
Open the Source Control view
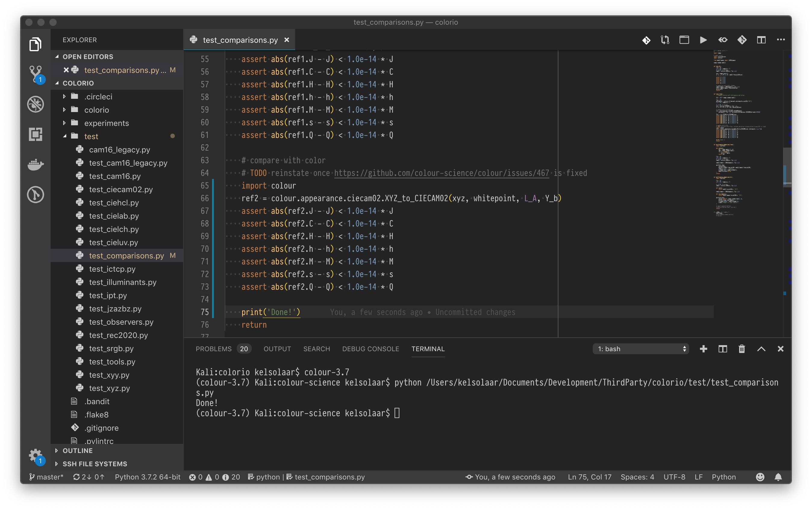click(x=35, y=74)
